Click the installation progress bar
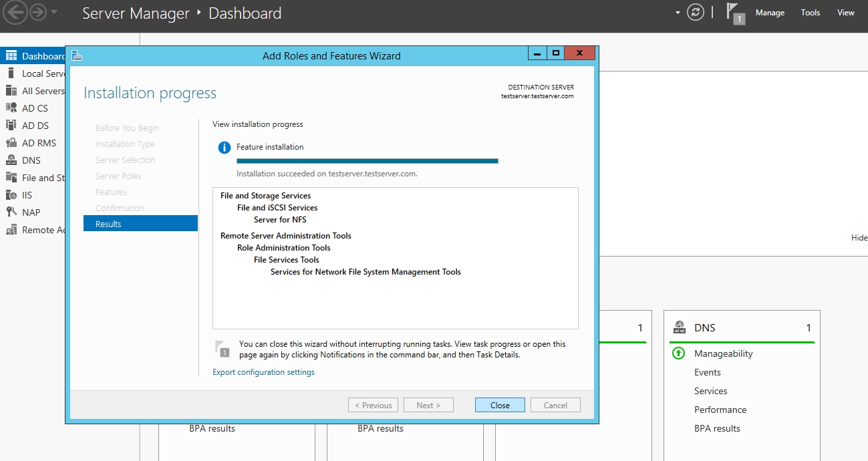 pos(367,161)
